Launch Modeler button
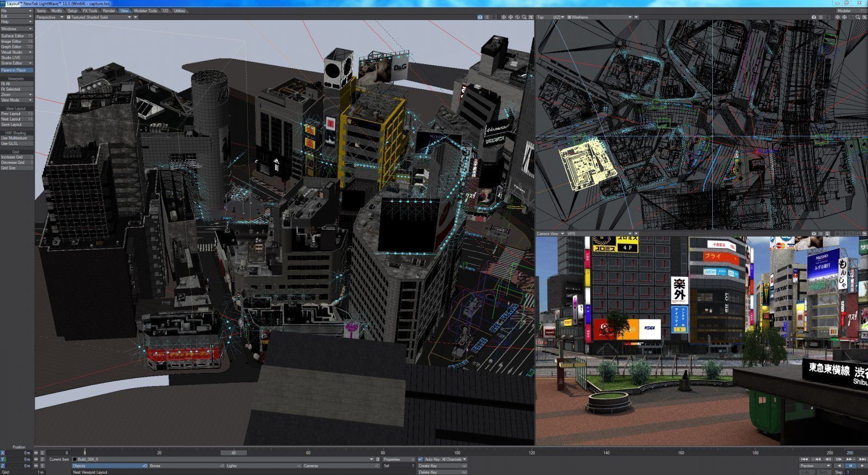Image resolution: width=868 pixels, height=475 pixels. [x=852, y=11]
